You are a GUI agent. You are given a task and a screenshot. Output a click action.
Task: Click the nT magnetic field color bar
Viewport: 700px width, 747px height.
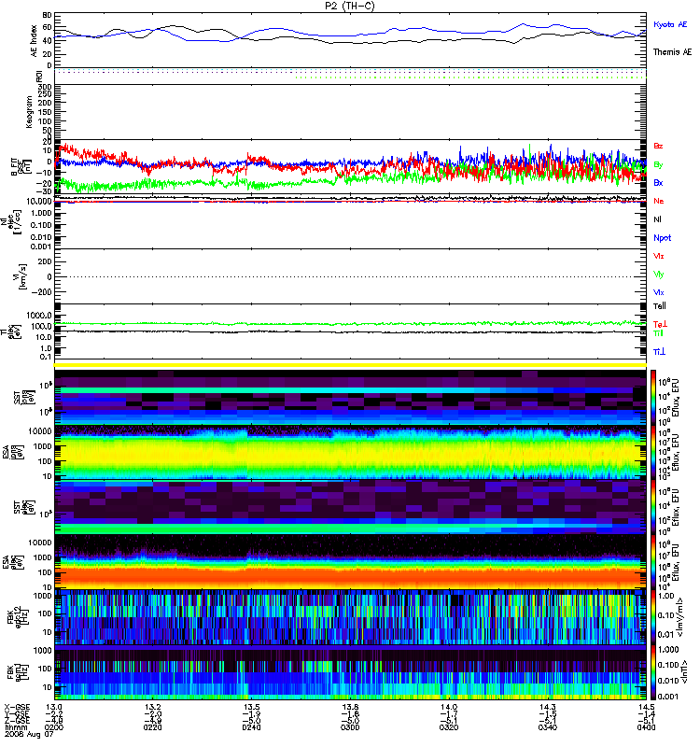(653, 672)
